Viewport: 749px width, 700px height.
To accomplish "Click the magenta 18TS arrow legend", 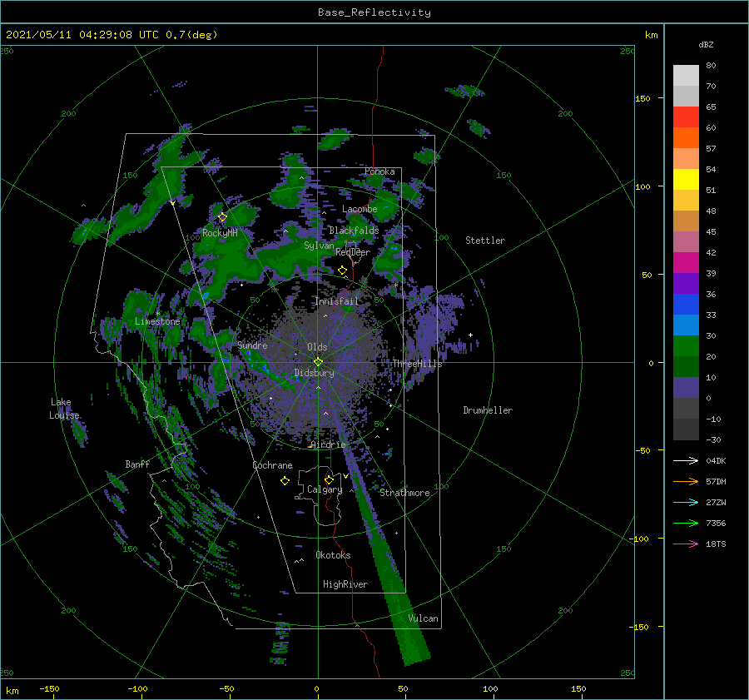I will coord(686,544).
